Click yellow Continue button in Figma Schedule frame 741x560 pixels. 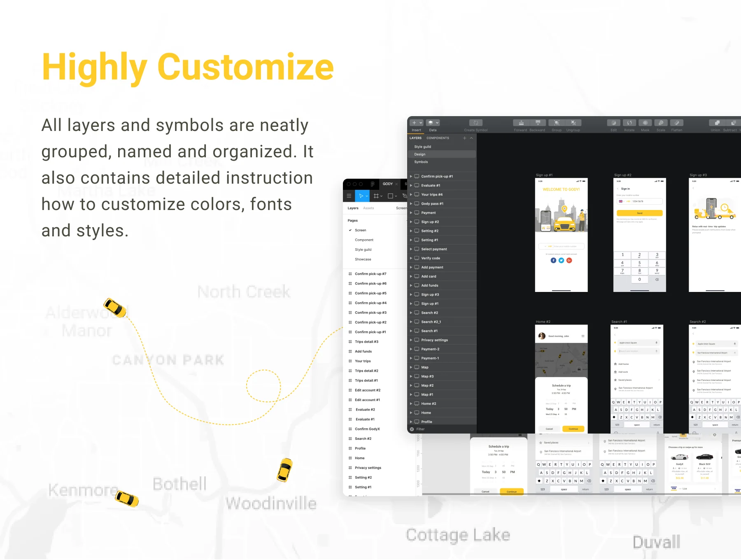click(x=512, y=491)
